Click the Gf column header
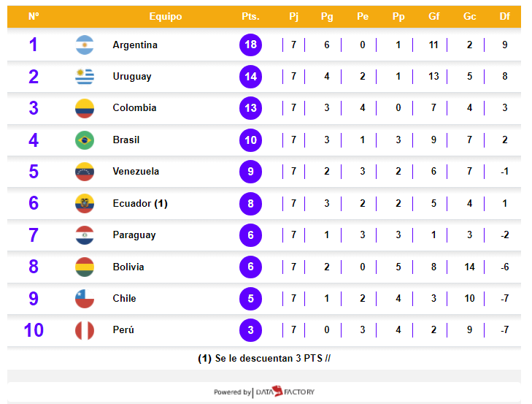 [433, 16]
